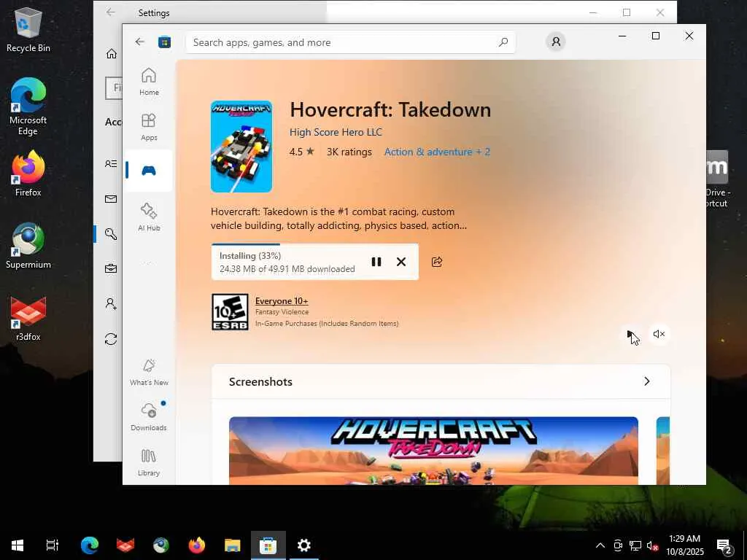This screenshot has height=560, width=747.
Task: Open Your info icon in Settings
Action: [x=111, y=164]
